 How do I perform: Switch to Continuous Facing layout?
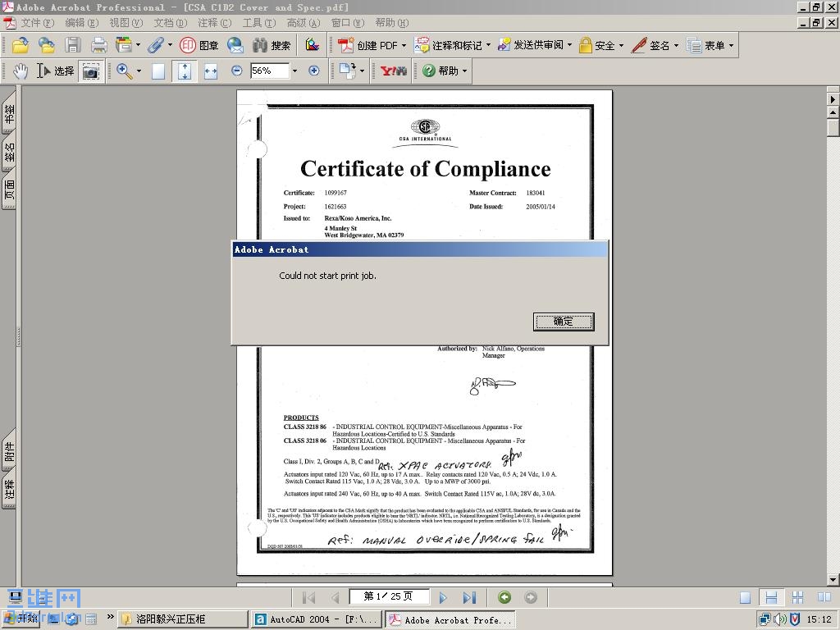tap(797, 598)
